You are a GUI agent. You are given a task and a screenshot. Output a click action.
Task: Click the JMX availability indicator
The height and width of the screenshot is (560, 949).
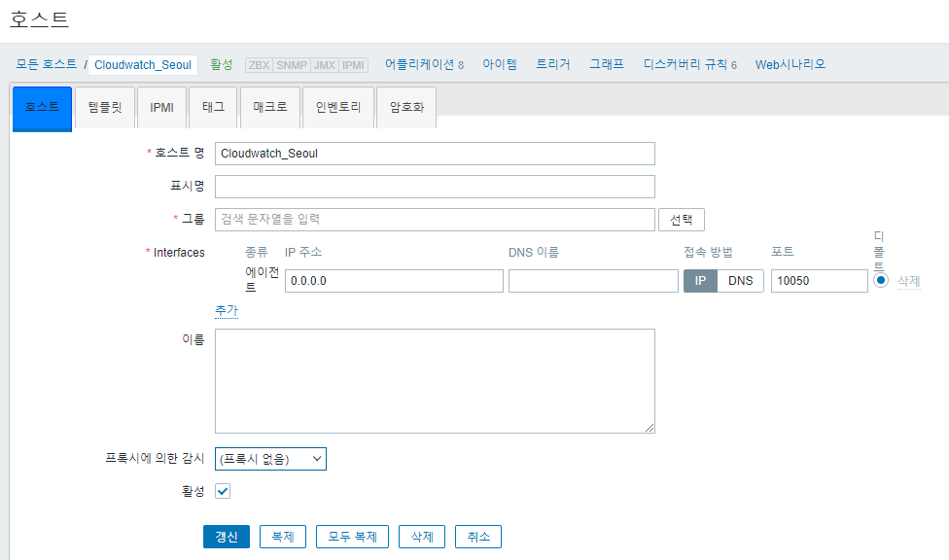pyautogui.click(x=325, y=65)
